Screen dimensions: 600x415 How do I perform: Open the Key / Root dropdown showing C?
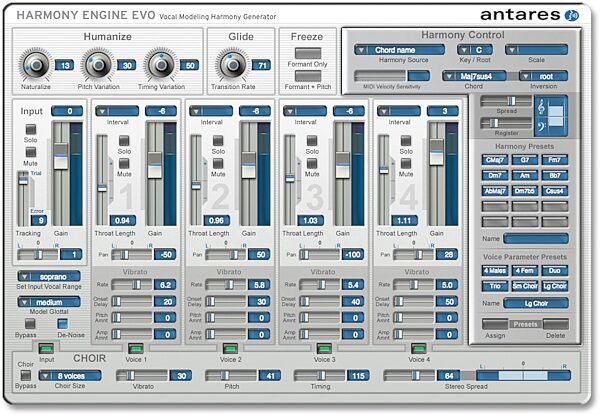tap(475, 50)
